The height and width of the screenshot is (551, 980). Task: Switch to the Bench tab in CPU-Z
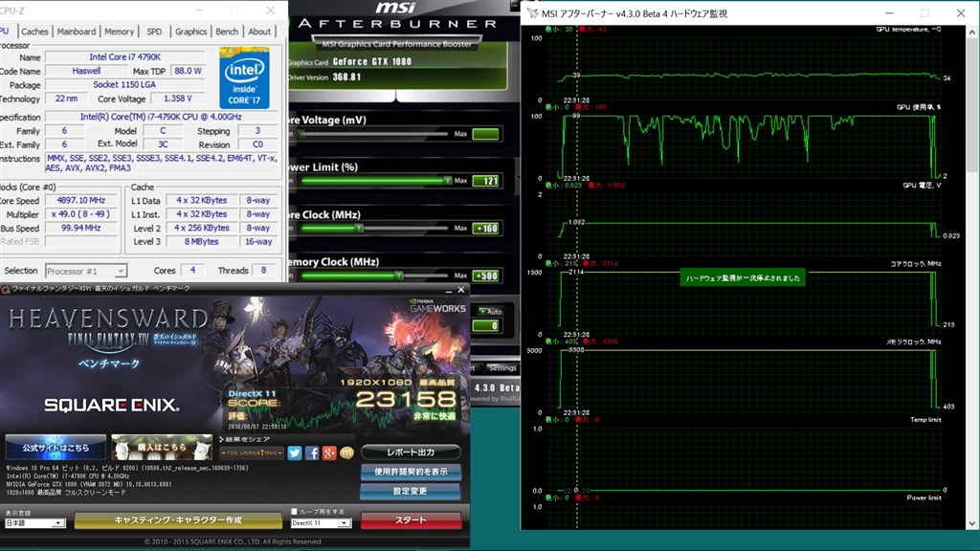(x=227, y=32)
